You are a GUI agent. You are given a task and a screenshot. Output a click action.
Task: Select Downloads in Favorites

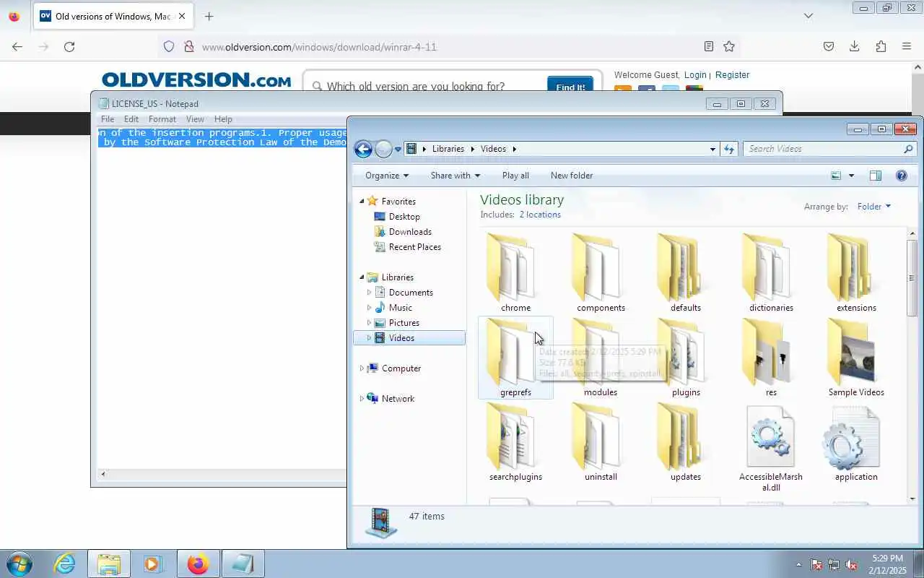(x=410, y=232)
